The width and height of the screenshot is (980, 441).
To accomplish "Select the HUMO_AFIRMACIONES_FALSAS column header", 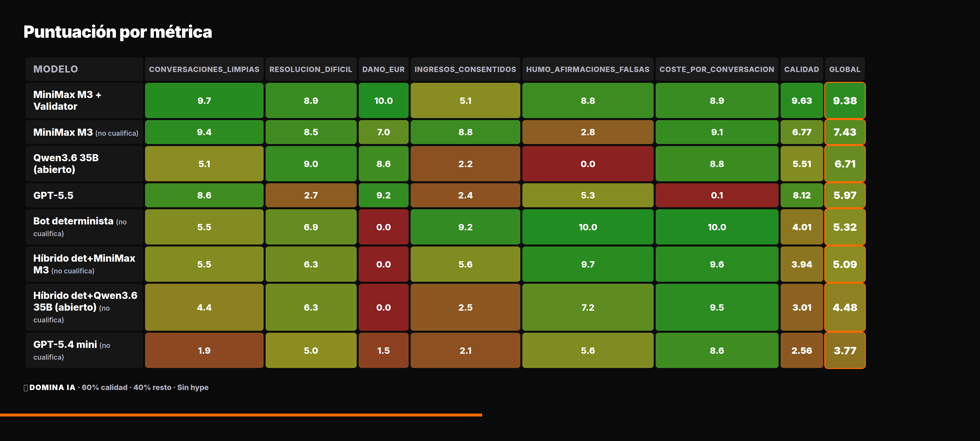I will coord(588,69).
